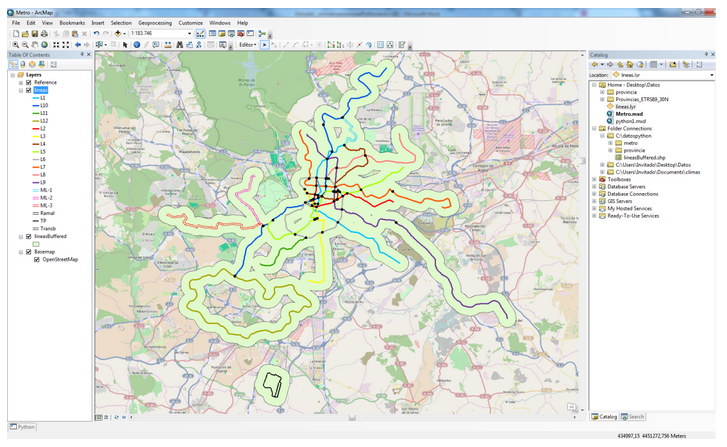
Task: Open the Editor toolbar icon next to scale
Action: tap(200, 33)
